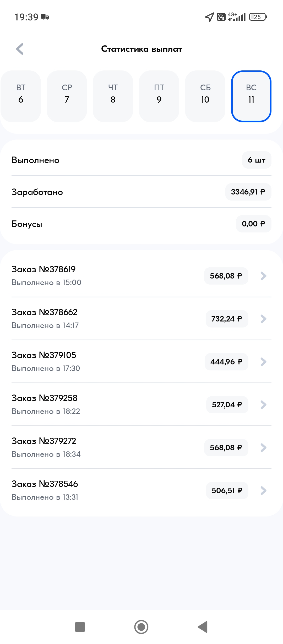Open chevron for order №379105

(x=263, y=362)
